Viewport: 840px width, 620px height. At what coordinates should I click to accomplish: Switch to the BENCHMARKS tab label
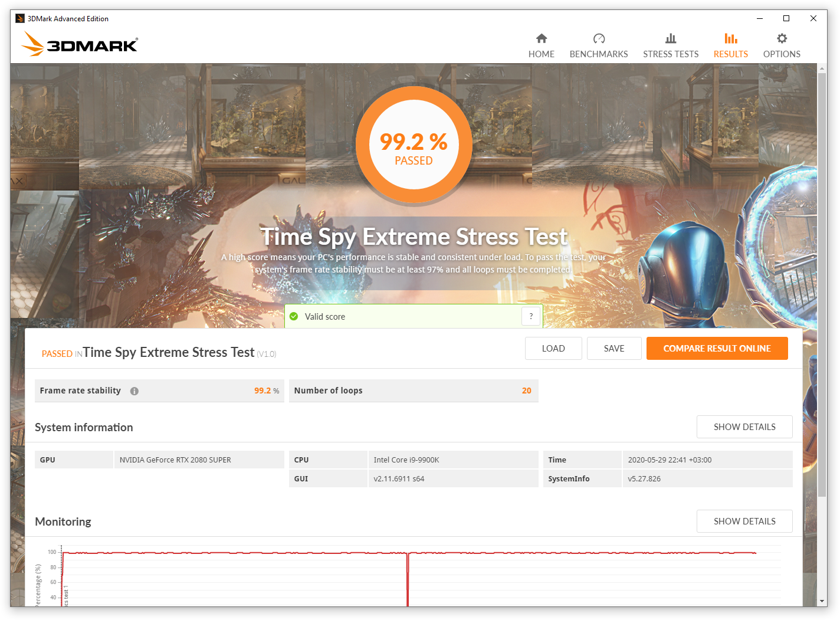point(599,54)
